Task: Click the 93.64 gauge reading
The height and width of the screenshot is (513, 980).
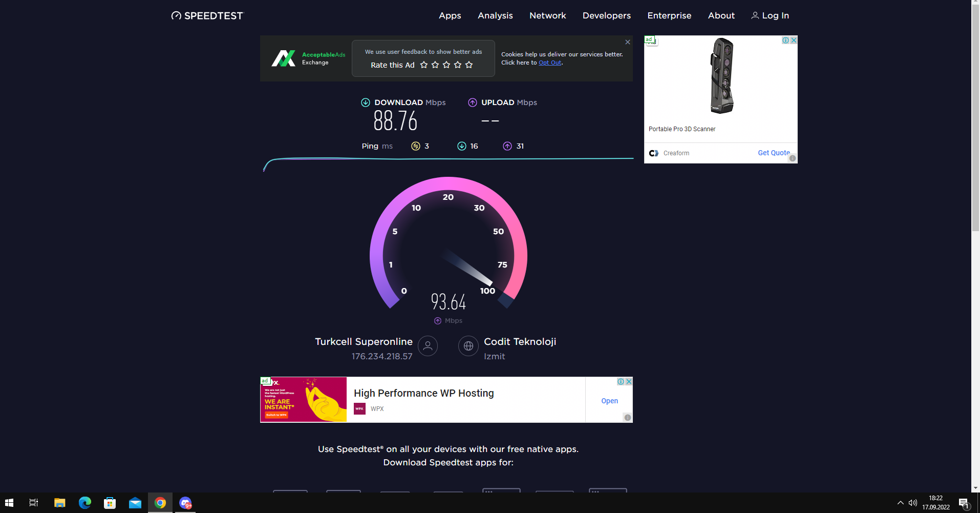Action: 449,302
